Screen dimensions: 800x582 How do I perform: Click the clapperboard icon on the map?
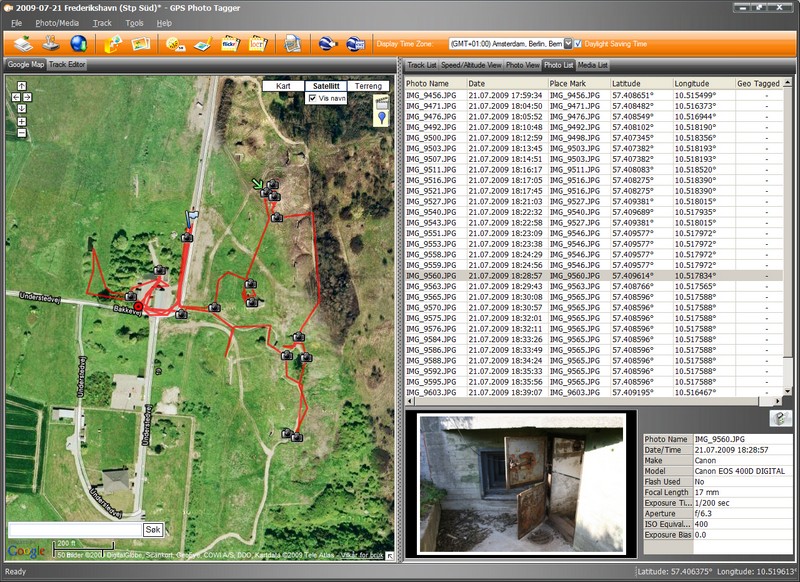pyautogui.click(x=381, y=102)
